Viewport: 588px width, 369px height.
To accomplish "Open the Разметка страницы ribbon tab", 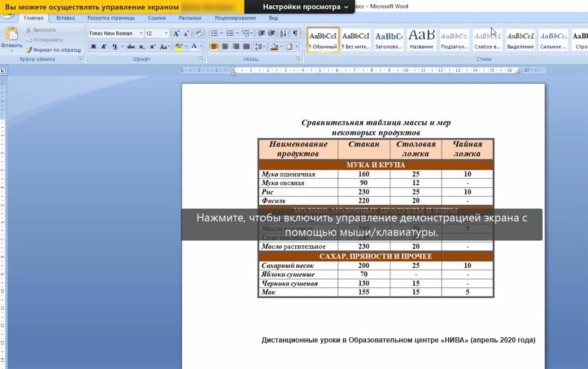I will tap(111, 18).
